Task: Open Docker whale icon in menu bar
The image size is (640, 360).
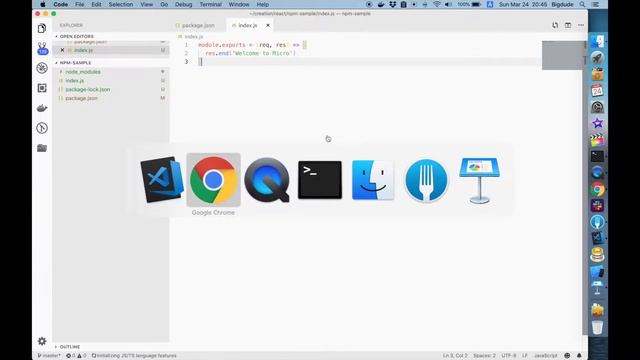Action: [381, 4]
